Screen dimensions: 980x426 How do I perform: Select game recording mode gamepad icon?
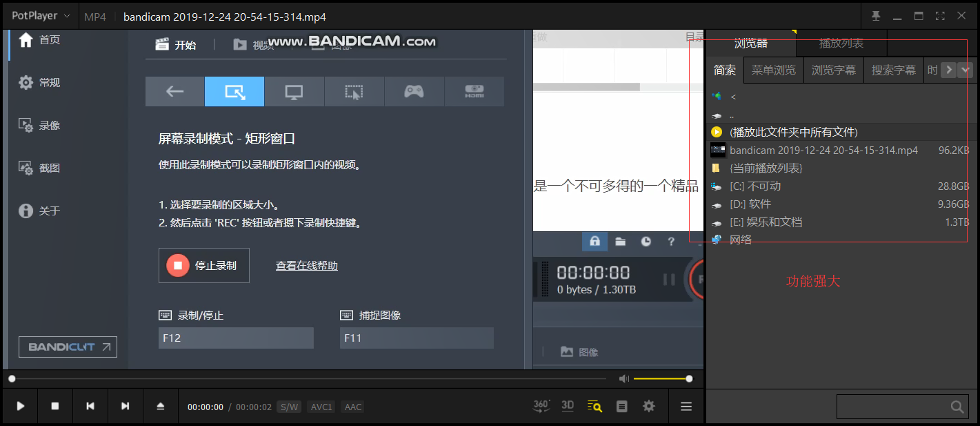[x=414, y=91]
